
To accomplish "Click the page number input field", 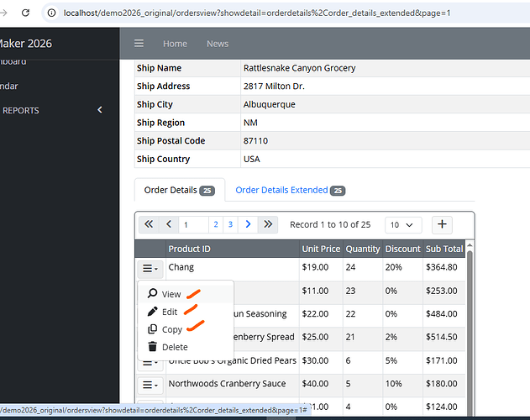I will (x=193, y=224).
